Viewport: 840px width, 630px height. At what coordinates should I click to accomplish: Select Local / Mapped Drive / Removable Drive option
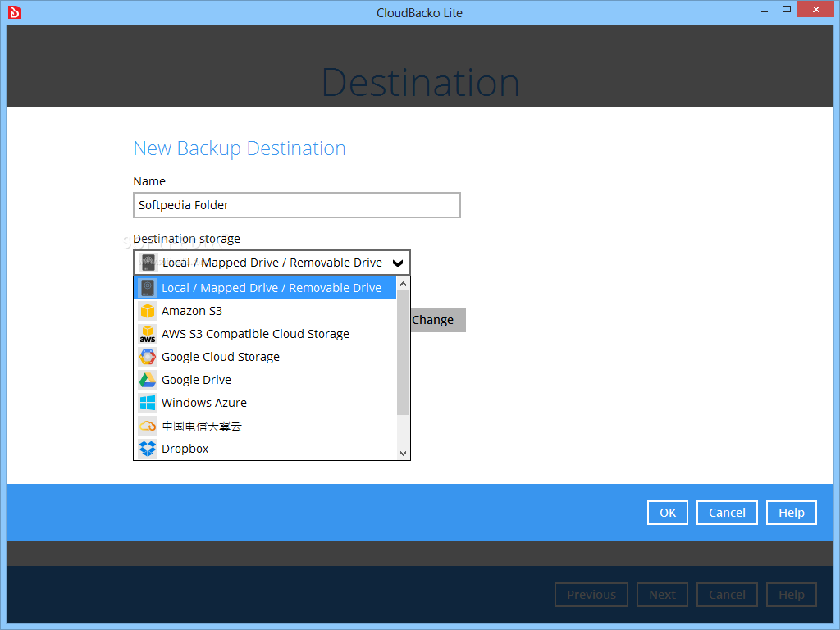[x=265, y=288]
